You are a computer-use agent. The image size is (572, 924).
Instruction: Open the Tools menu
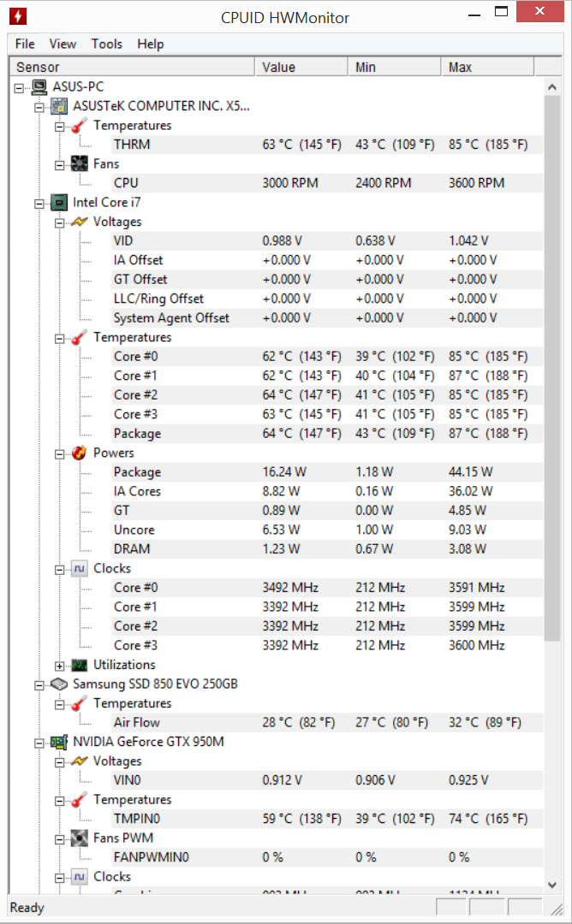[107, 44]
